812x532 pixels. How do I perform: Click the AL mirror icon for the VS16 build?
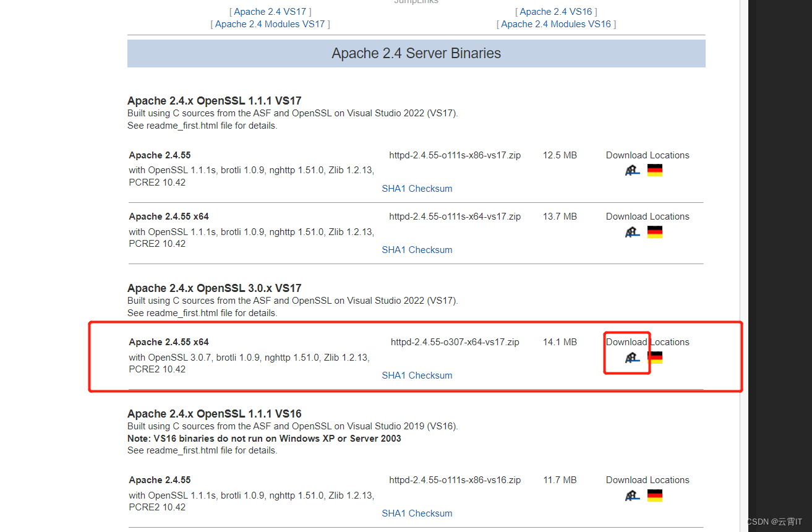click(632, 495)
